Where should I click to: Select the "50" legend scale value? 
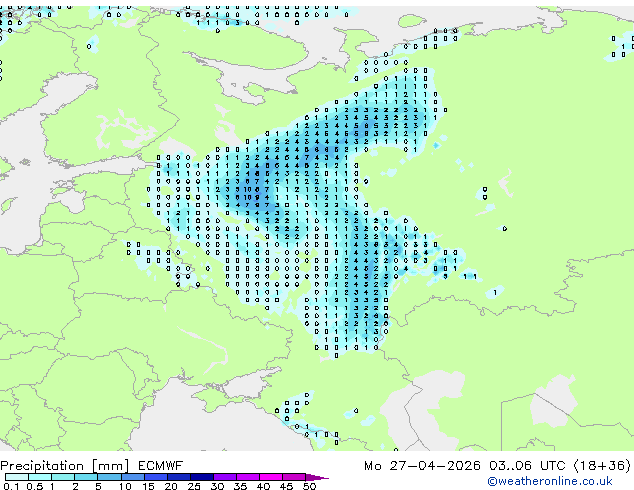(309, 486)
